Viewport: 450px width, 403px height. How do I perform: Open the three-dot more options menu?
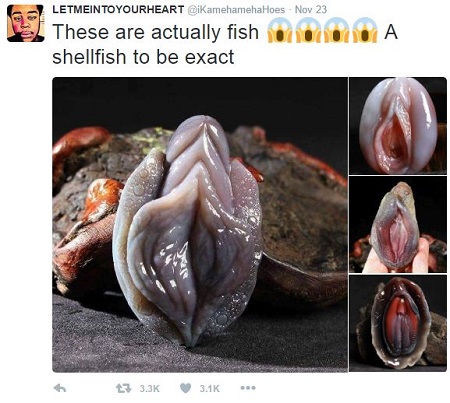coord(248,388)
